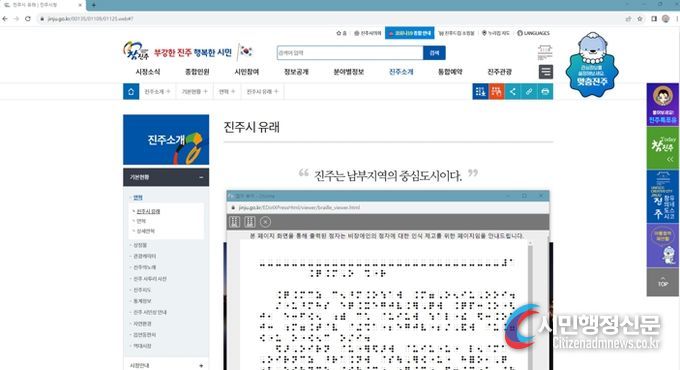This screenshot has width=680, height=370.
Task: Bookmark the page with the star icon
Action: click(x=640, y=19)
